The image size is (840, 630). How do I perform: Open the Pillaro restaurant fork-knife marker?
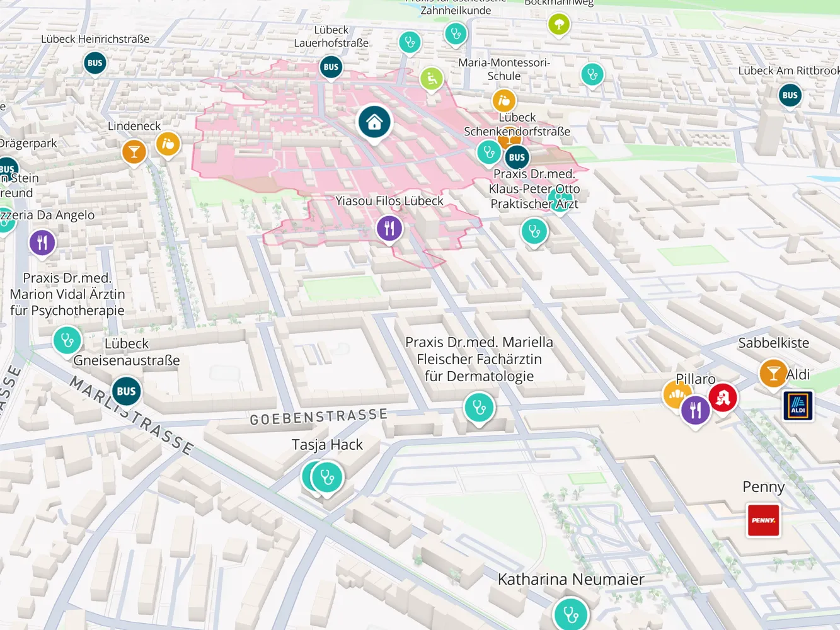click(696, 410)
